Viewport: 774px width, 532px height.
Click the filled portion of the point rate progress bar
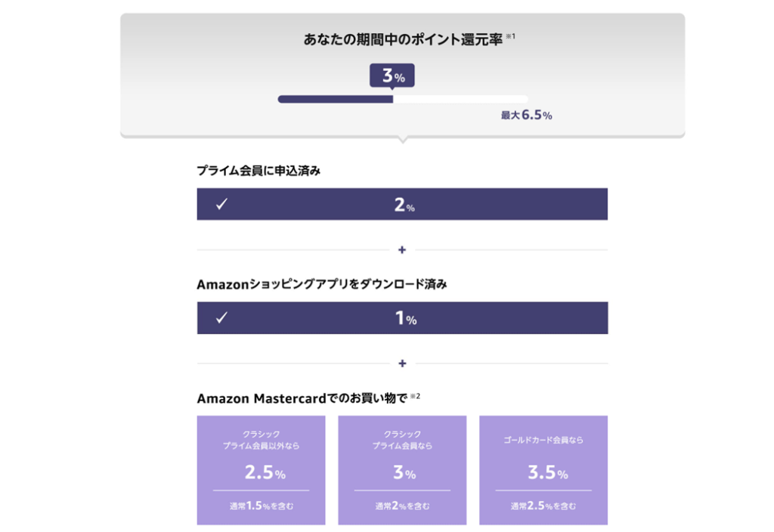[x=335, y=99]
